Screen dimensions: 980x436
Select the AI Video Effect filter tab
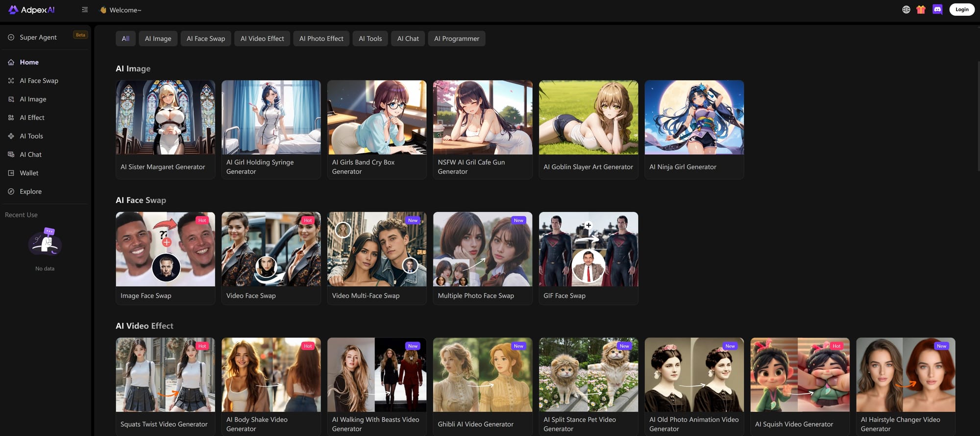tap(262, 39)
